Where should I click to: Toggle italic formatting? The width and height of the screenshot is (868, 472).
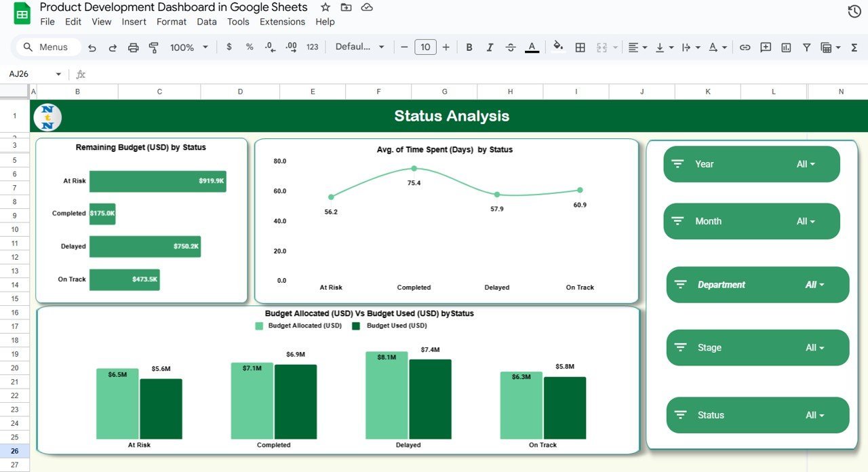(x=490, y=47)
